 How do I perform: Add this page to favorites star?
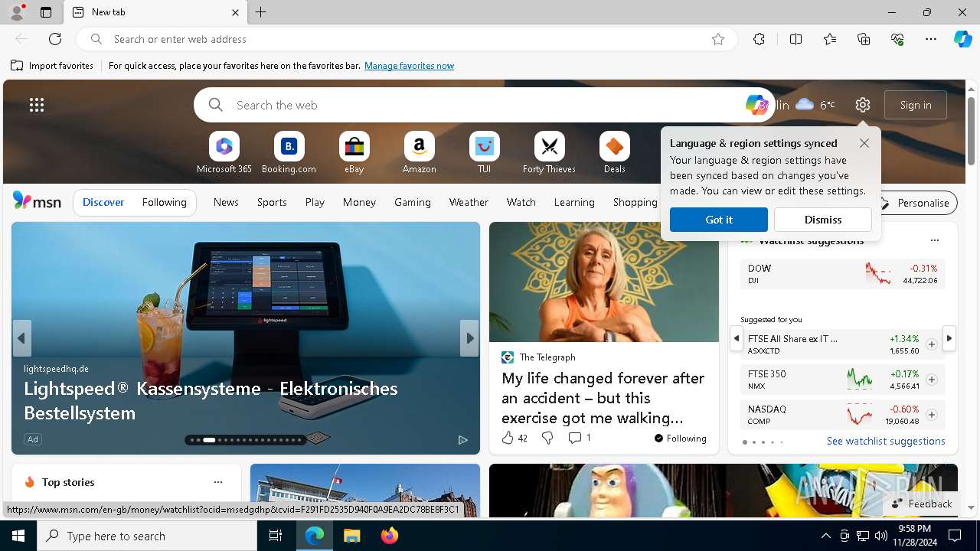pyautogui.click(x=718, y=39)
